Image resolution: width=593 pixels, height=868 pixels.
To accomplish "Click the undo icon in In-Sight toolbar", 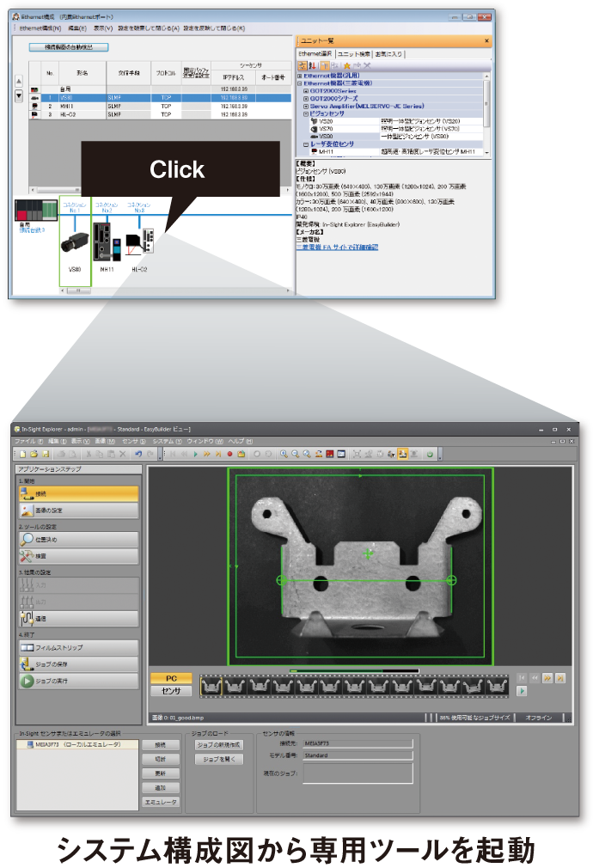I will click(x=138, y=454).
